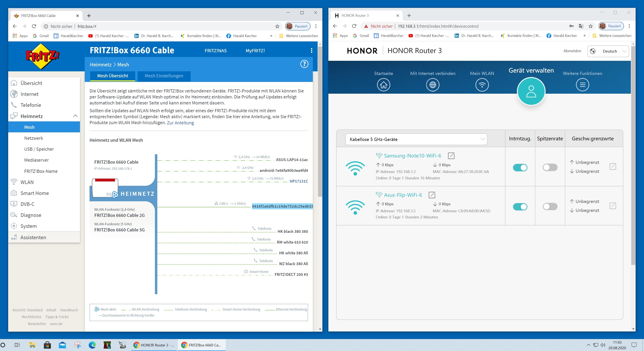644x351 pixels.
Task: Open the Kabellose 5 GHz-Geräte dropdown
Action: click(x=416, y=139)
